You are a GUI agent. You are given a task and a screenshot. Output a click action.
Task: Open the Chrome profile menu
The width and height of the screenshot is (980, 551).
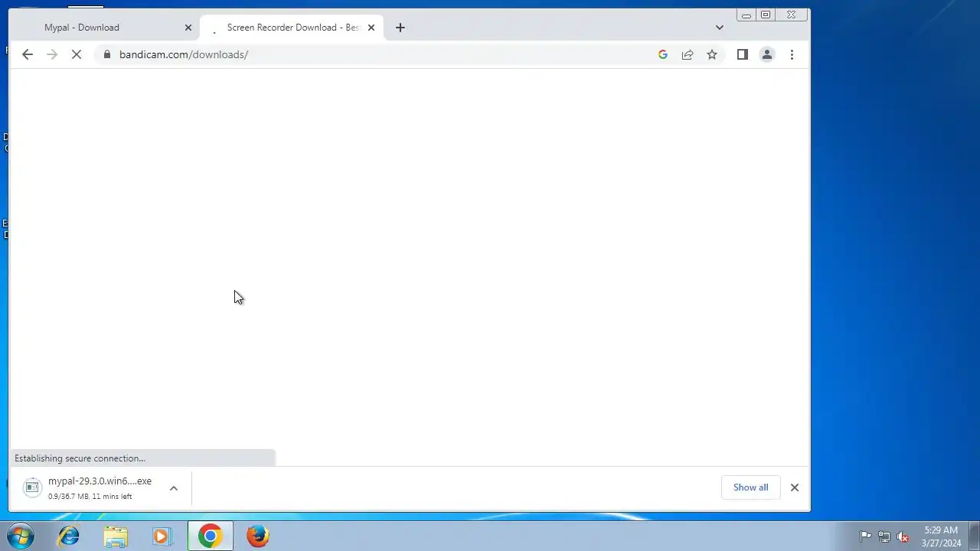(766, 54)
